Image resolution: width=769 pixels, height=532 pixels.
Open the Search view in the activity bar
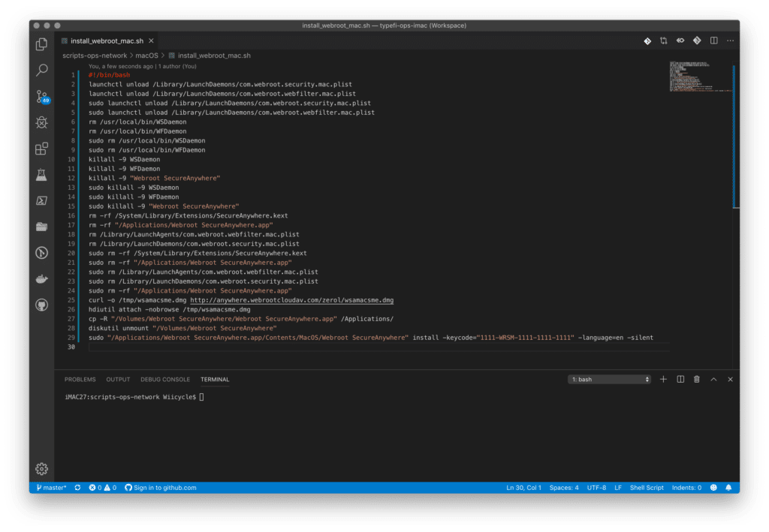pos(42,70)
